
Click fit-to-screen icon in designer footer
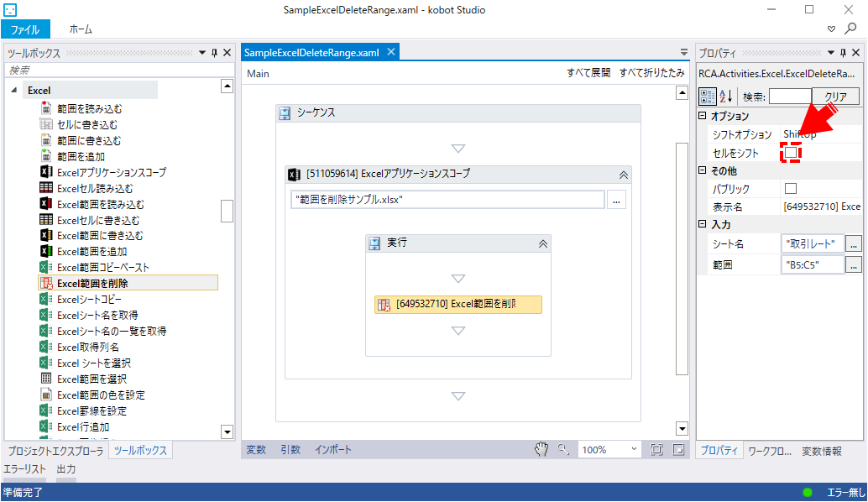coord(656,449)
